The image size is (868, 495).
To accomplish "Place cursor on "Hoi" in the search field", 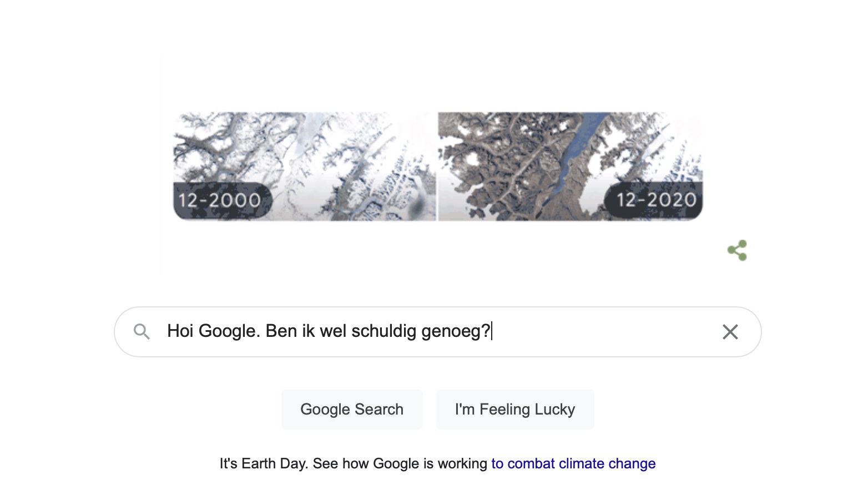I will 180,331.
